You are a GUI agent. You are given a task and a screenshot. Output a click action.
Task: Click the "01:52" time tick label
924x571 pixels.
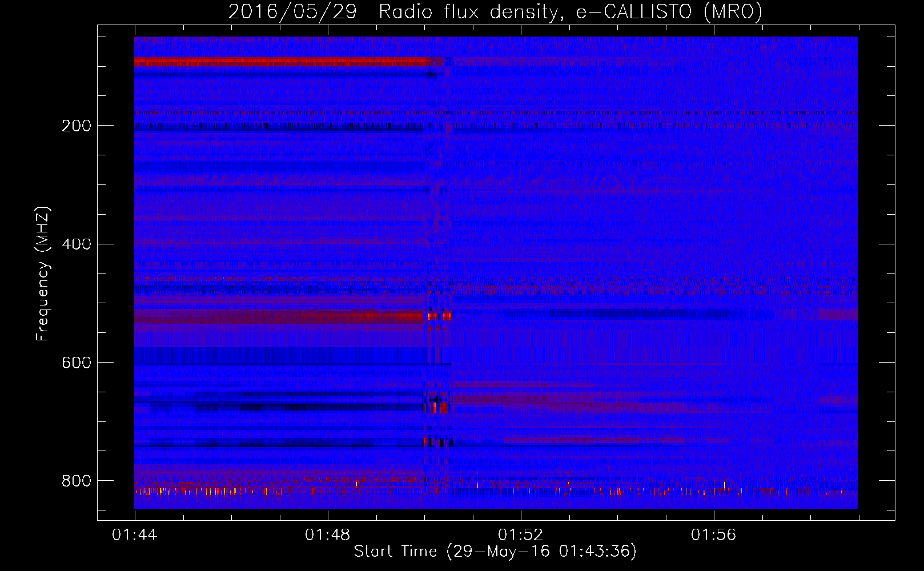(521, 535)
